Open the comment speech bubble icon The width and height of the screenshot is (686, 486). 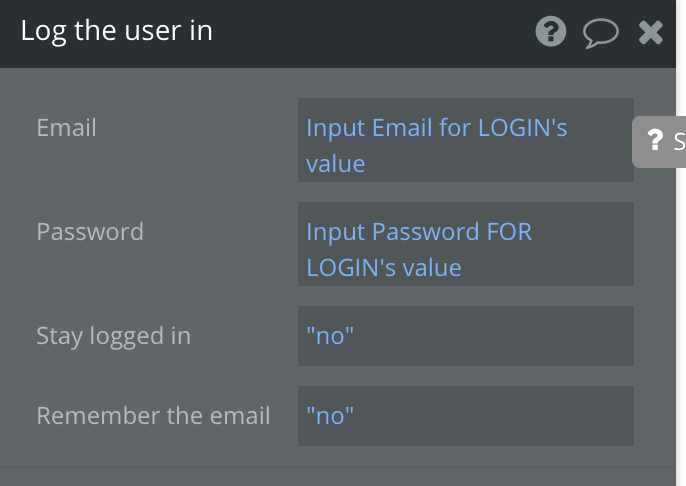pos(601,33)
